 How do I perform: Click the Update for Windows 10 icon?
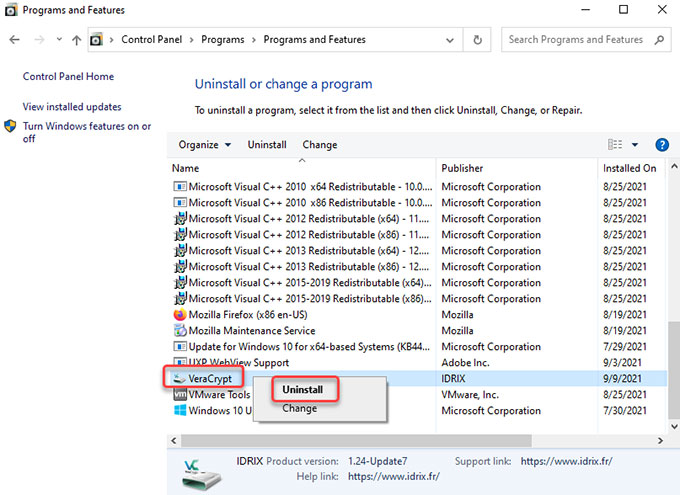point(180,347)
